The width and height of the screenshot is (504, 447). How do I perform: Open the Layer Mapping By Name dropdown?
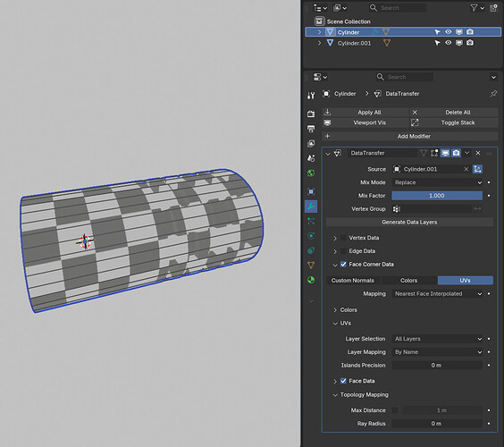click(x=437, y=352)
